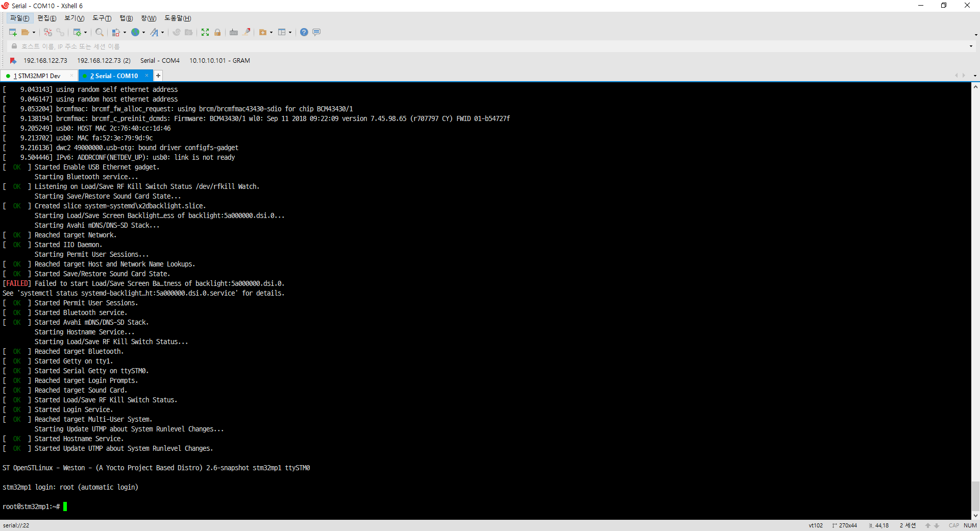Open the 도구(T) menu
The image size is (980, 531).
click(x=102, y=18)
